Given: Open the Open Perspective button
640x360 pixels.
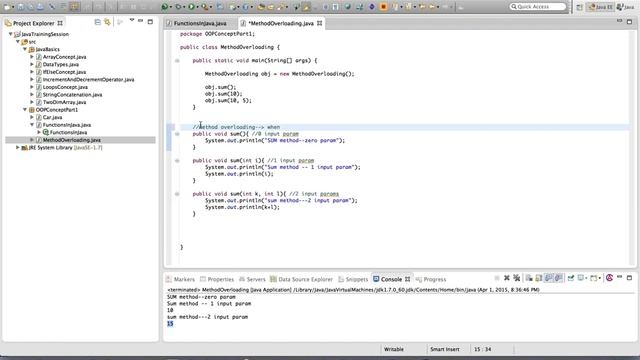Looking at the screenshot, I should (x=579, y=7).
